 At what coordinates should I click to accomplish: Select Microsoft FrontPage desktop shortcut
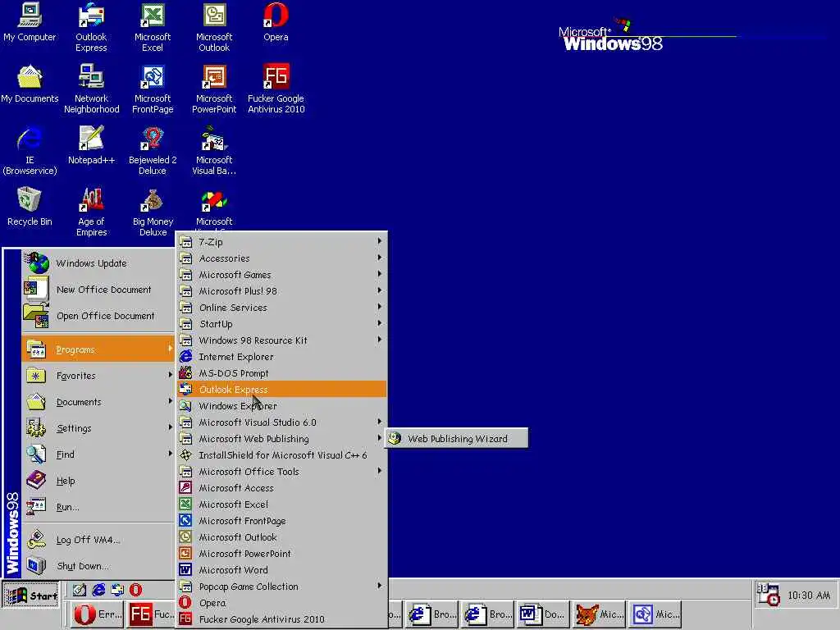coord(153,89)
